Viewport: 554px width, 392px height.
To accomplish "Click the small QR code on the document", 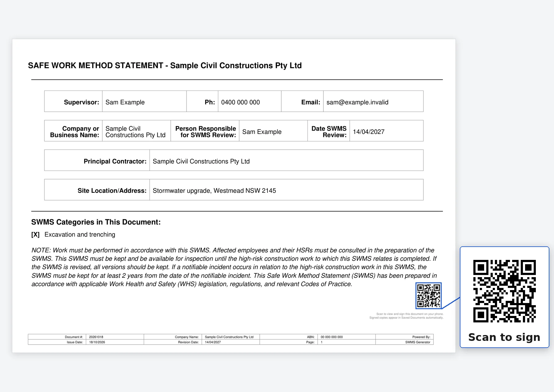I will coord(428,296).
